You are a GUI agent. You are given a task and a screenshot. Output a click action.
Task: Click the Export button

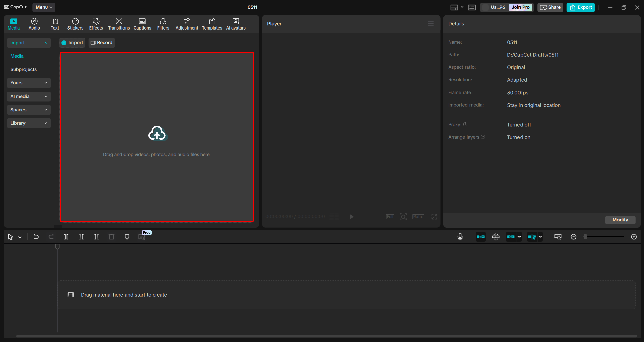click(x=580, y=7)
